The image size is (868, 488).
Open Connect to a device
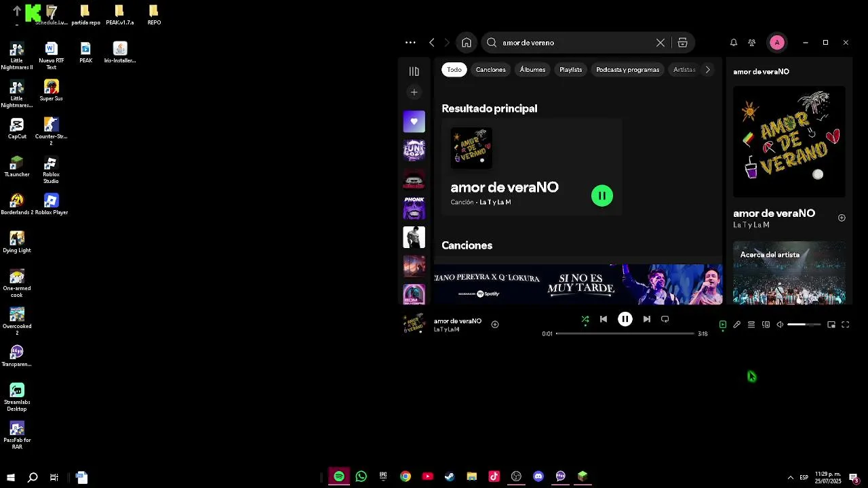point(766,325)
